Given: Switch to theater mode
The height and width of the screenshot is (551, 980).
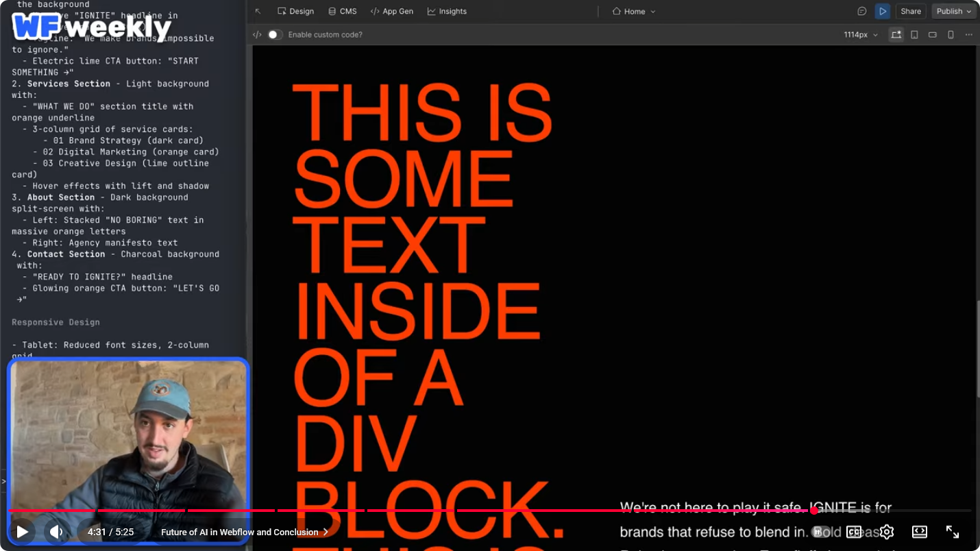Looking at the screenshot, I should coord(920,532).
